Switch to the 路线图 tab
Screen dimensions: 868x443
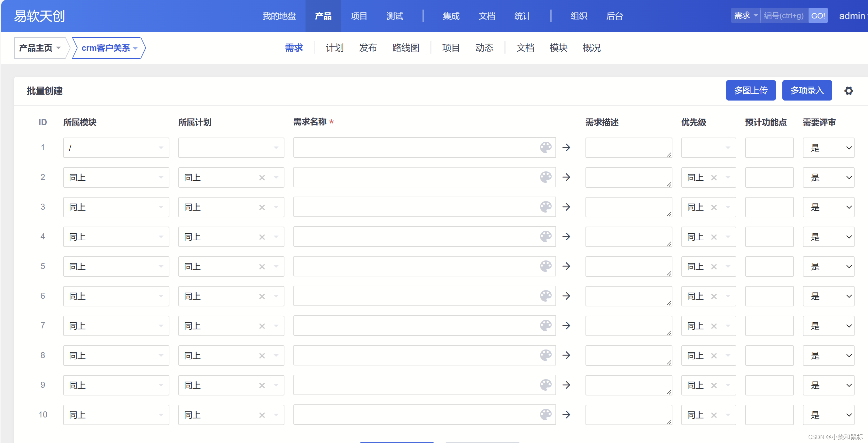pos(406,48)
